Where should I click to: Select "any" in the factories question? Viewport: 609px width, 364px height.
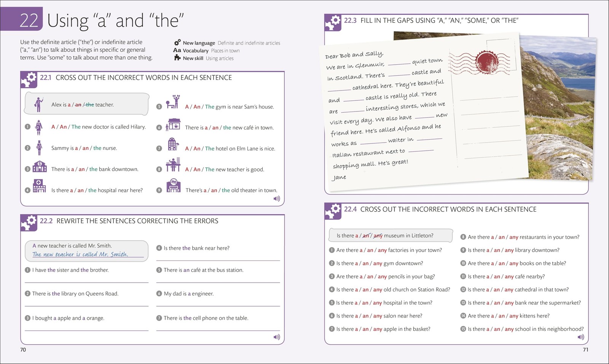tap(382, 250)
